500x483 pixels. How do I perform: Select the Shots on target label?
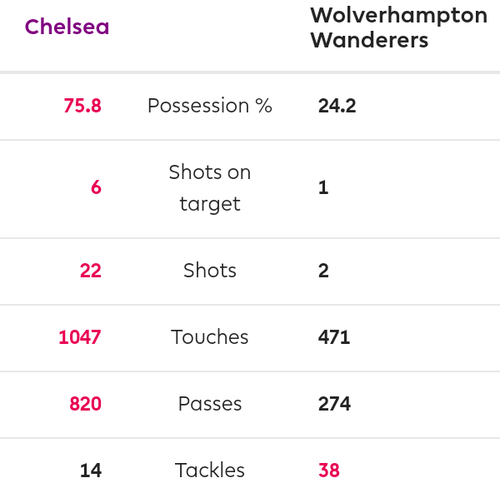point(210,188)
